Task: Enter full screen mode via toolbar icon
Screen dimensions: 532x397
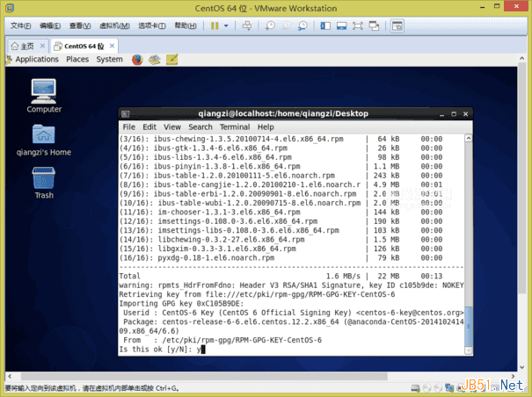Action: point(358,25)
